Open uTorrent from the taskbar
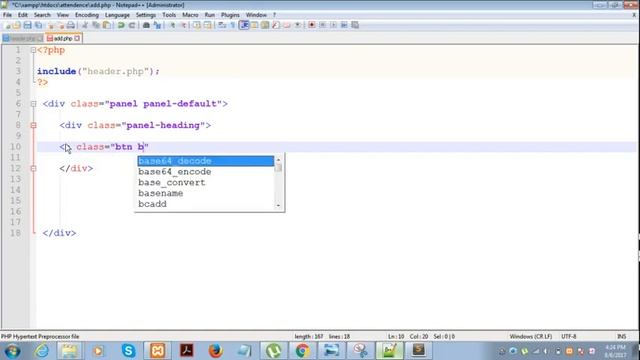The image size is (640, 360). tap(273, 351)
